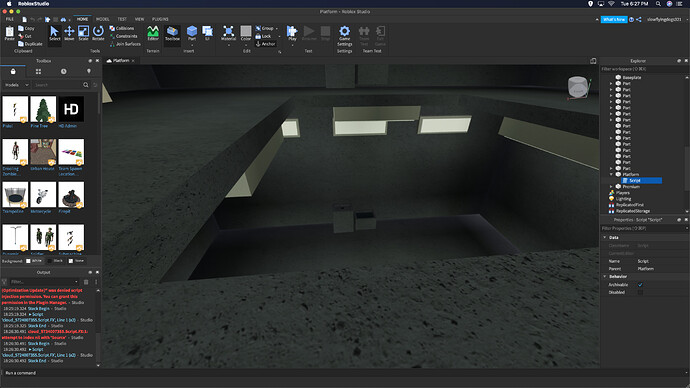Collapse the Platform tree item
The image size is (690, 388).
611,174
